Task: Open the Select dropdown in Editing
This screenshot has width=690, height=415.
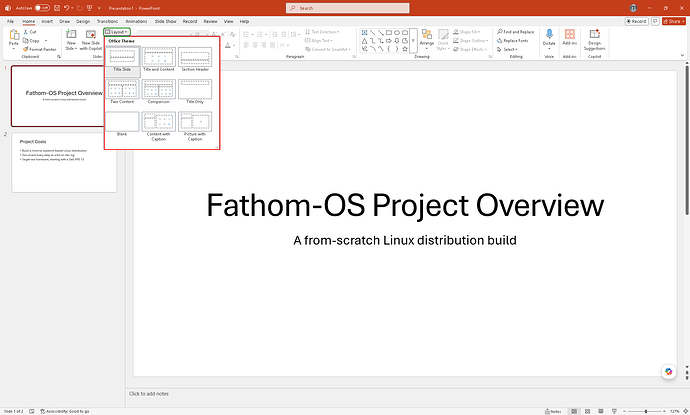Action: coord(507,49)
